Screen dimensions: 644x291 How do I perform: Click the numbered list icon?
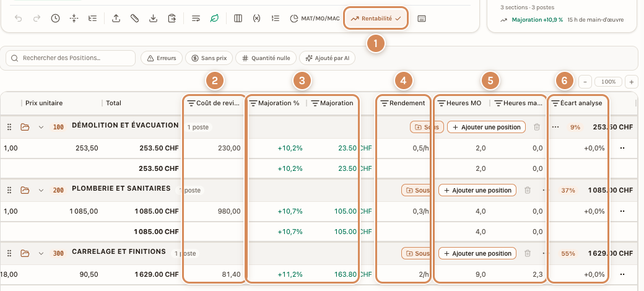coord(276,19)
